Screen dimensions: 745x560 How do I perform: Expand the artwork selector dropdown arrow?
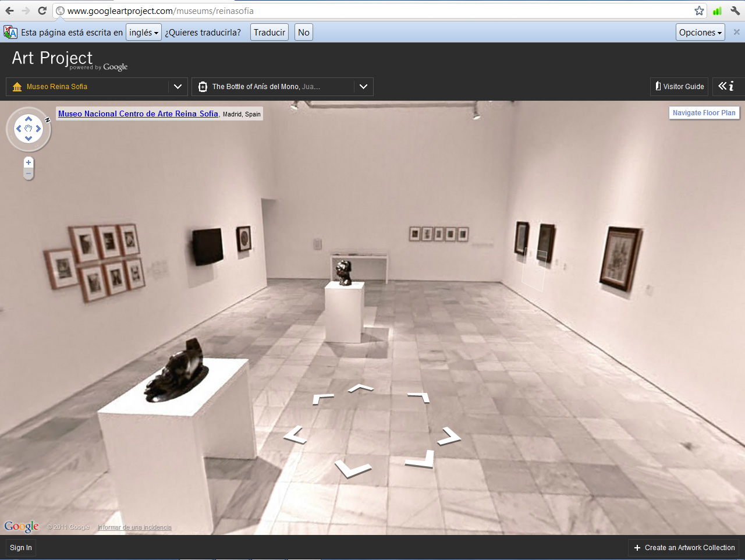pyautogui.click(x=363, y=87)
